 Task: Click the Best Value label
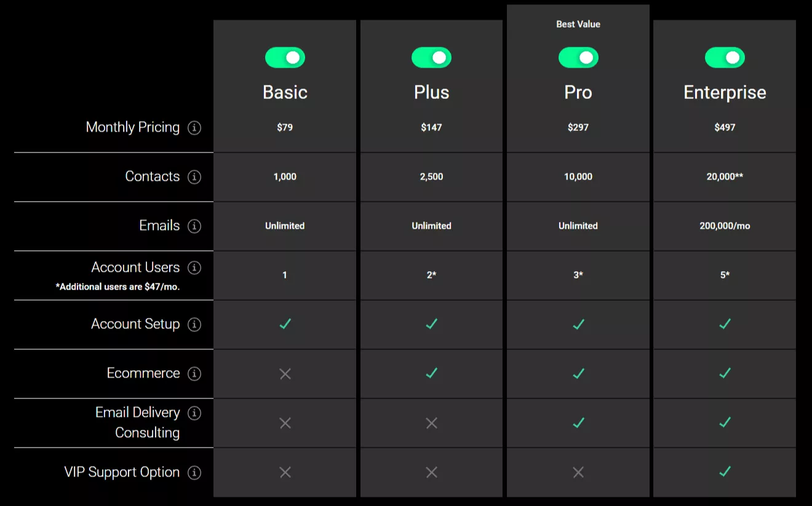578,24
